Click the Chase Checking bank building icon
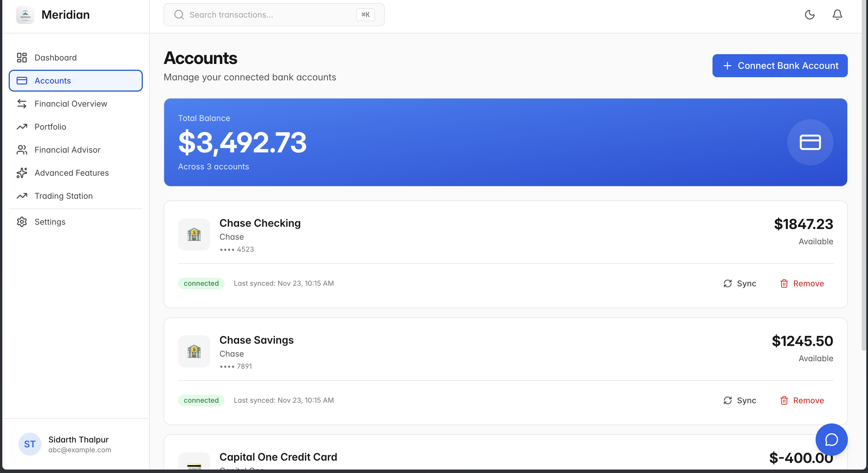 tap(194, 234)
